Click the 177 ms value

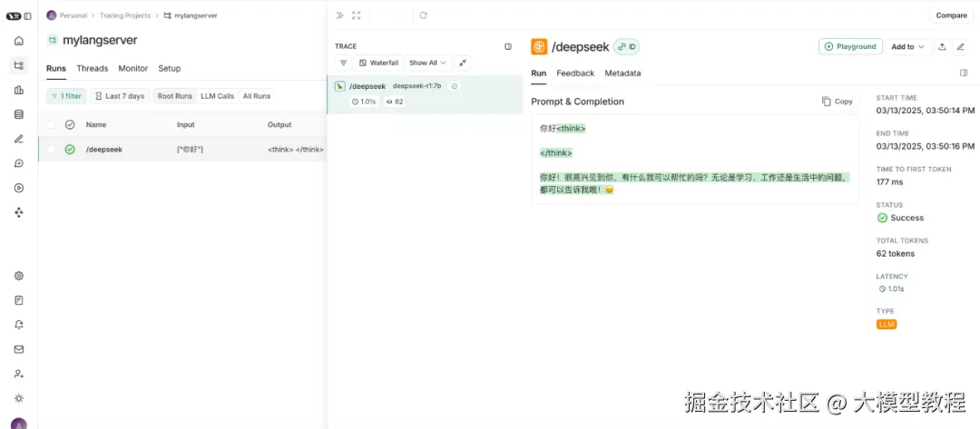click(x=889, y=182)
